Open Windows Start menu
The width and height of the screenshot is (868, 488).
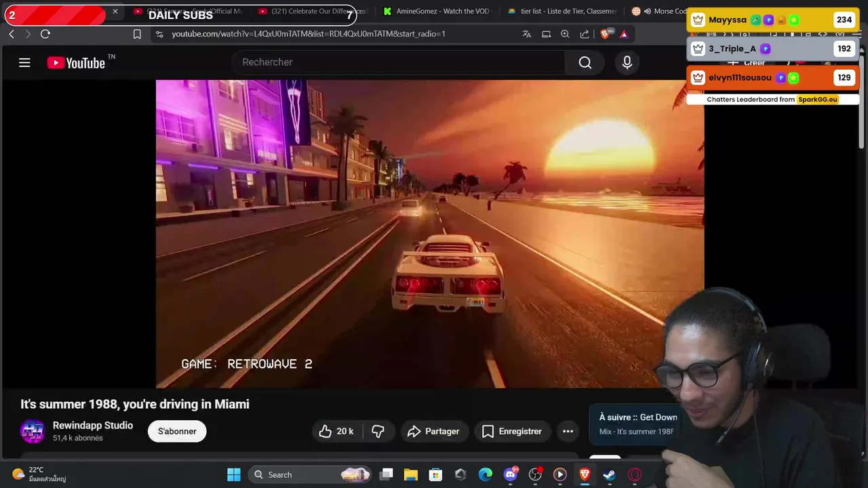[234, 474]
